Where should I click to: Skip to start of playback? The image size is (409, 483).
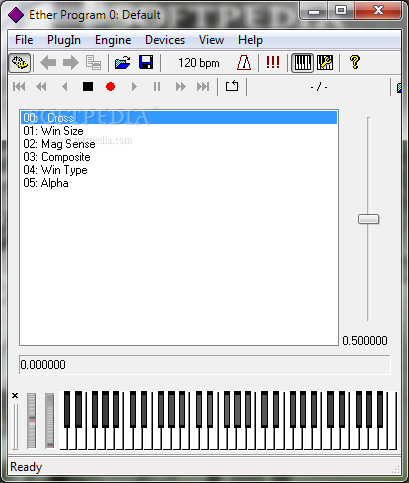(x=19, y=87)
